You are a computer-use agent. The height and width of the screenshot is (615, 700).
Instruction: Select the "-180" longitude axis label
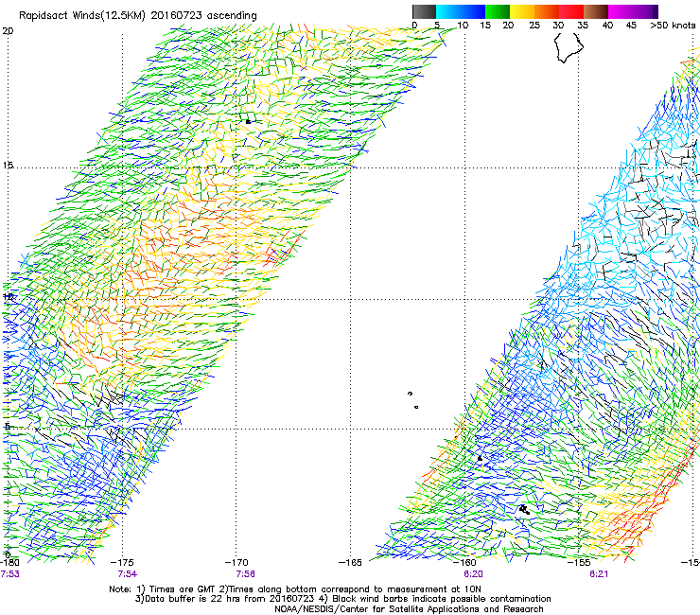pyautogui.click(x=9, y=562)
